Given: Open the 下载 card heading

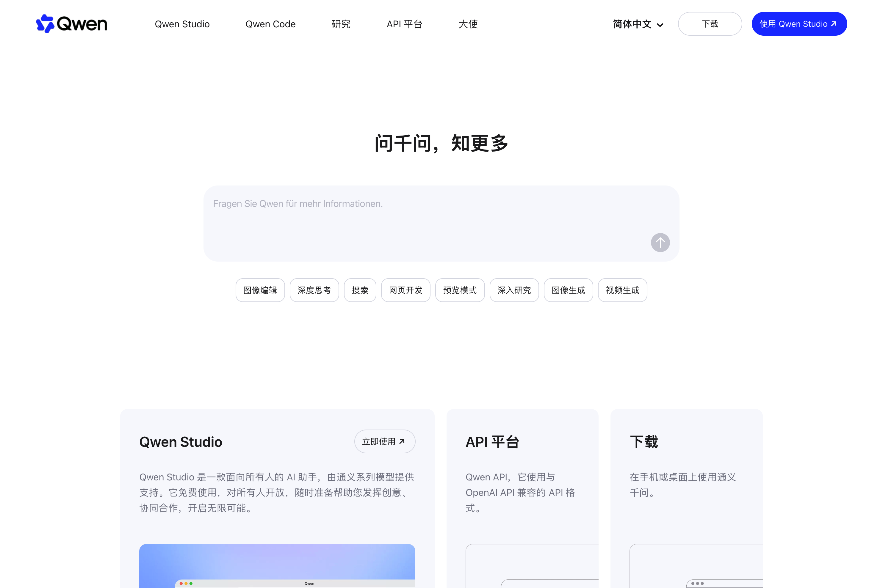Looking at the screenshot, I should [644, 442].
